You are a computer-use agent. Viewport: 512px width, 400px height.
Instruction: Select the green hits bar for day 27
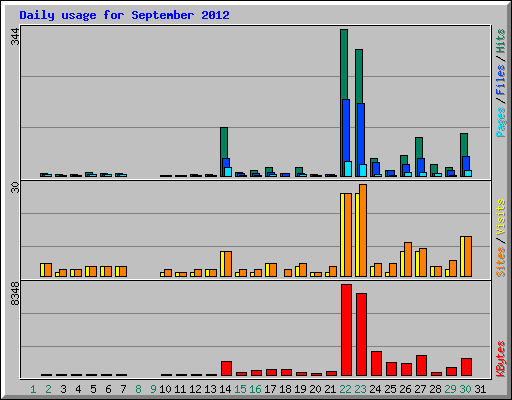419,147
